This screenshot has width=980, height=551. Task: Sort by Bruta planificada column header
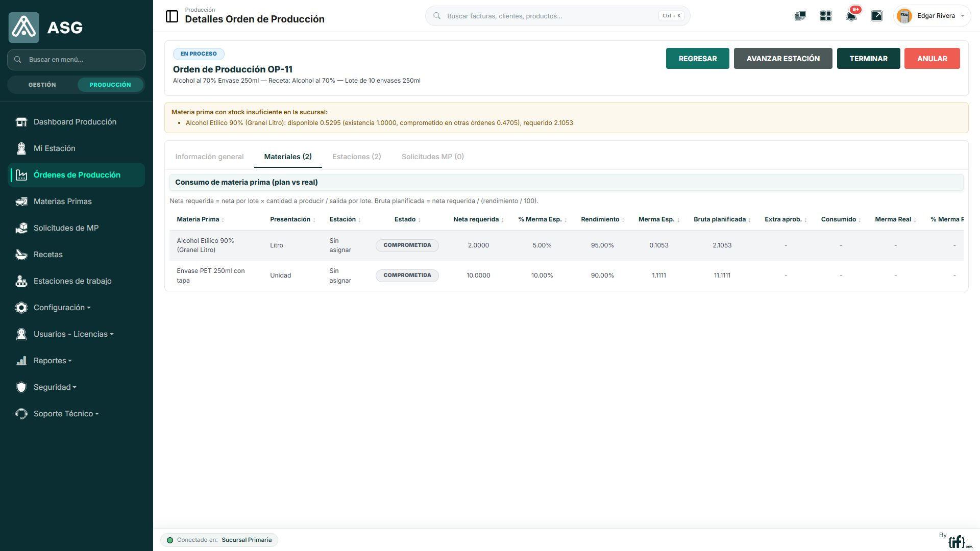(722, 219)
